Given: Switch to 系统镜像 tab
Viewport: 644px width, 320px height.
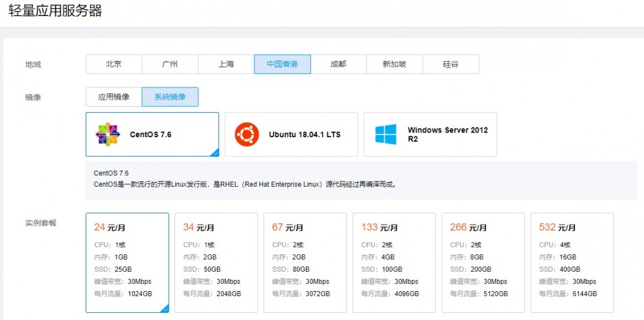Looking at the screenshot, I should point(170,97).
